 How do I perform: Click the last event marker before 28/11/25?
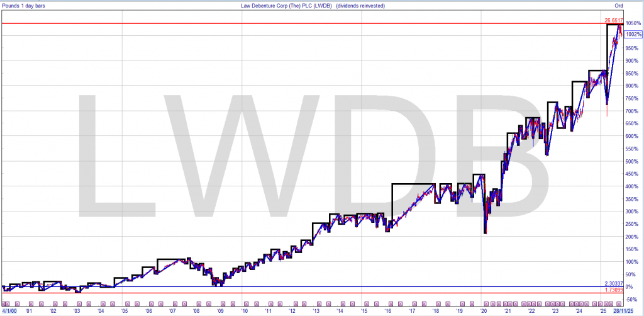pos(619,304)
